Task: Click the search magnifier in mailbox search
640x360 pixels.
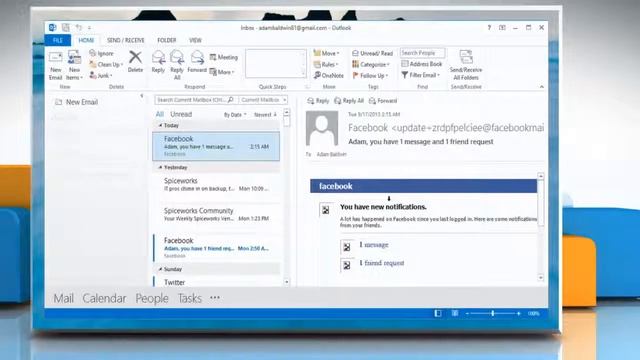Action: (231, 100)
